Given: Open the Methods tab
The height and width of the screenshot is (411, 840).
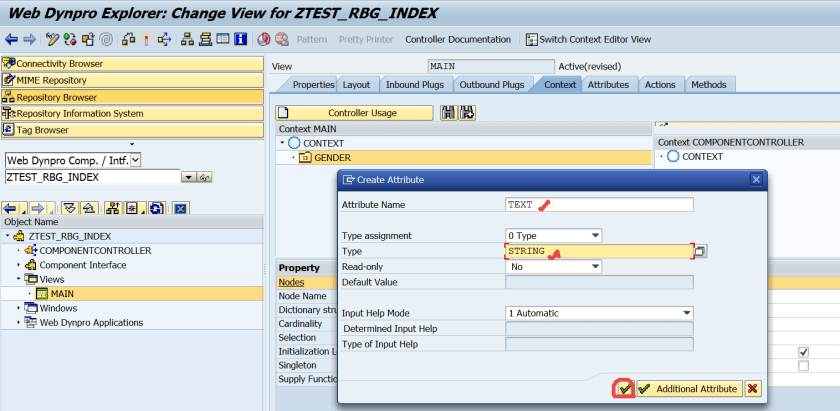Looking at the screenshot, I should click(708, 85).
